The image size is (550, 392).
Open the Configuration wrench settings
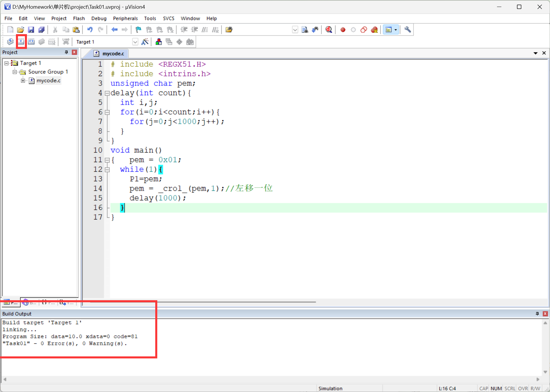point(408,30)
